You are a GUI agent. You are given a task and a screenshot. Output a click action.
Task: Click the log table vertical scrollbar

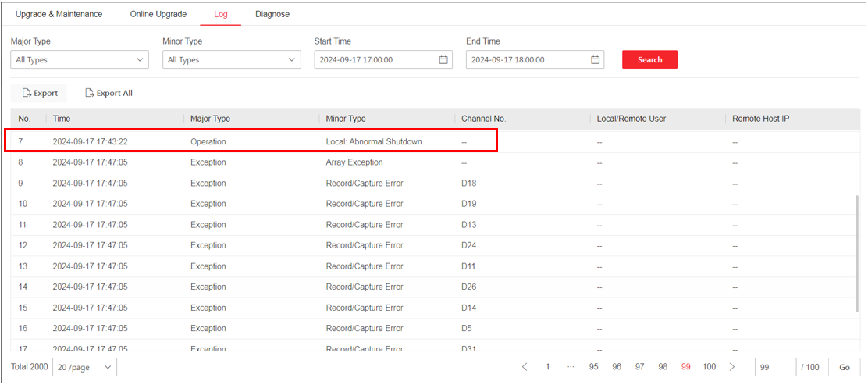tap(859, 250)
